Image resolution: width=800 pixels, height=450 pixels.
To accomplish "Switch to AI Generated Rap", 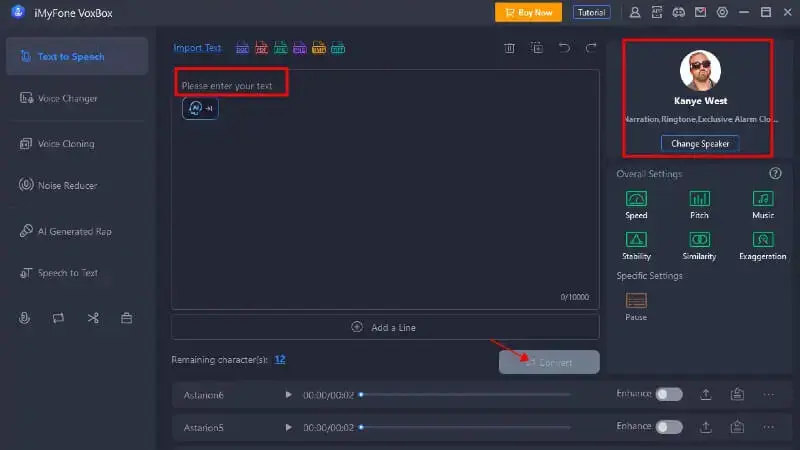I will pyautogui.click(x=77, y=231).
